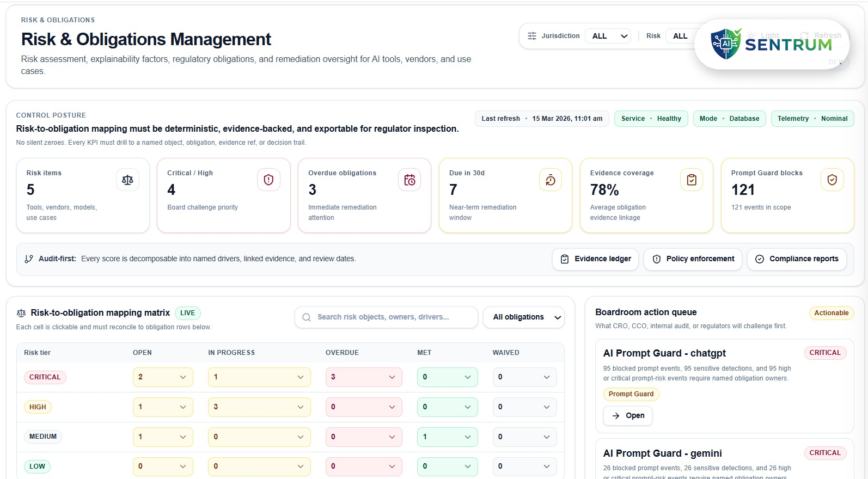Select the CRITICAL risk tier badge
This screenshot has width=868, height=479.
tap(45, 377)
